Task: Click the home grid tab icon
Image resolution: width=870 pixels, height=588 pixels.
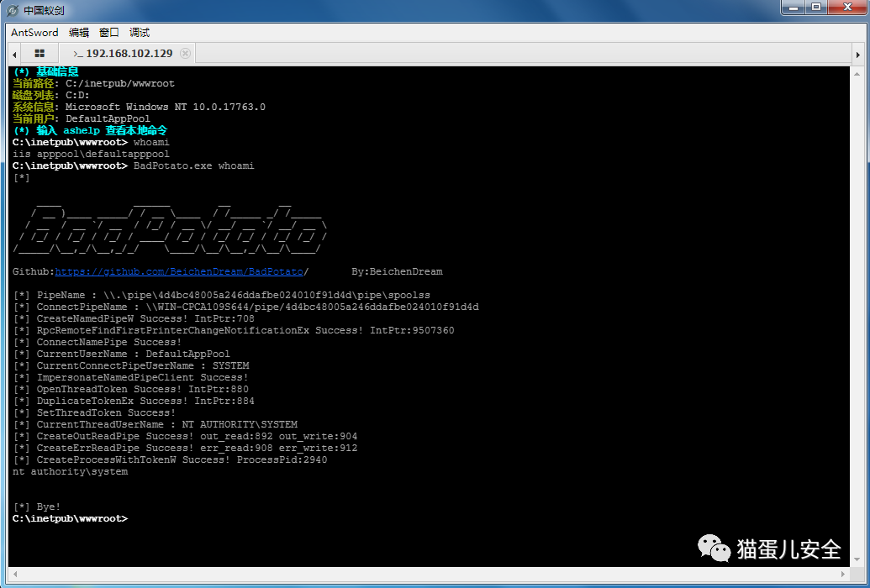Action: 40,53
